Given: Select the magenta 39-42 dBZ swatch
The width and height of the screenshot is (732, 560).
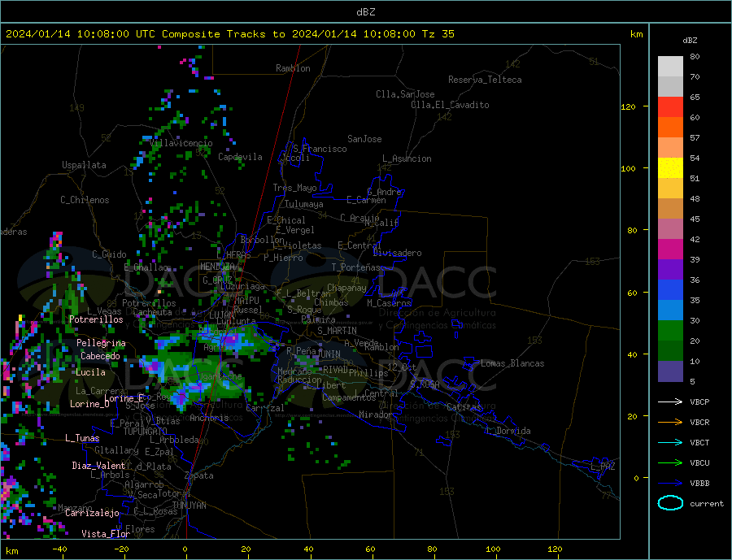Looking at the screenshot, I should click(670, 250).
